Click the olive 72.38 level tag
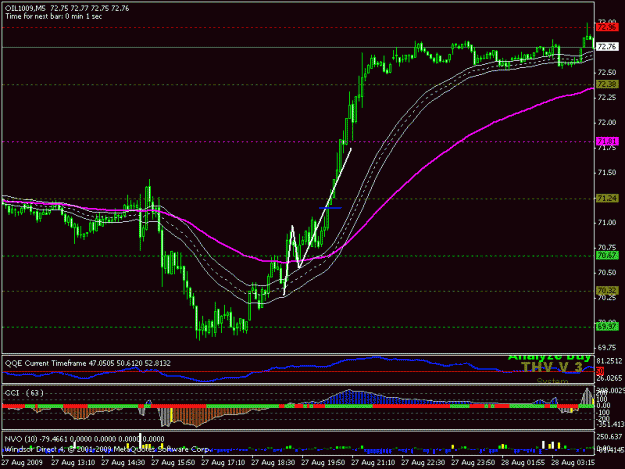 (607, 84)
